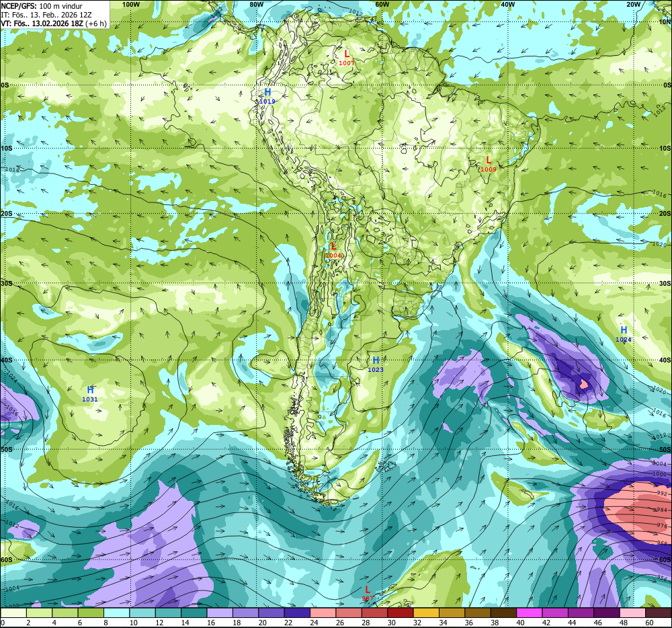Click the dark brown swatch between 38 and 40
The image size is (672, 628).
(503, 613)
